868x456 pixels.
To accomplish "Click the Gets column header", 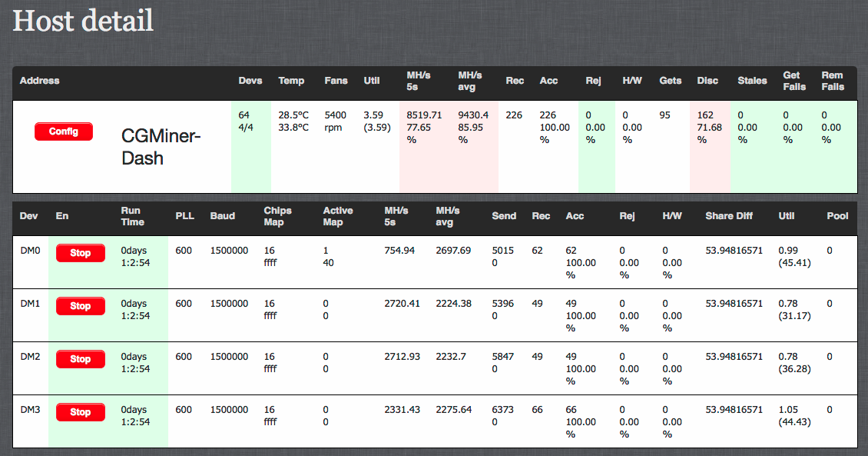I will point(671,80).
